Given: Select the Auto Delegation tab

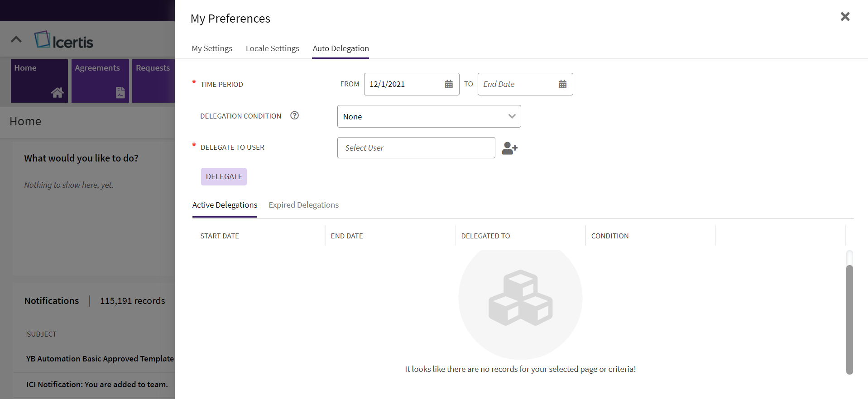Looking at the screenshot, I should tap(340, 48).
